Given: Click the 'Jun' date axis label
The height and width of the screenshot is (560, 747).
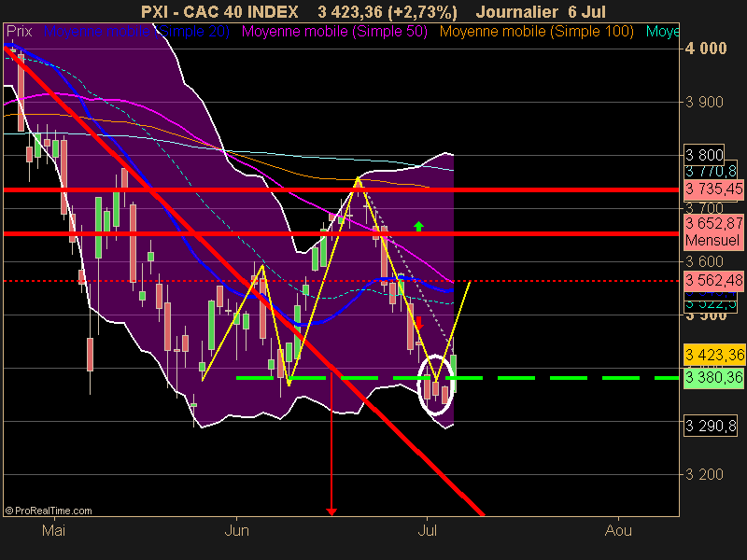Looking at the screenshot, I should click(x=237, y=530).
